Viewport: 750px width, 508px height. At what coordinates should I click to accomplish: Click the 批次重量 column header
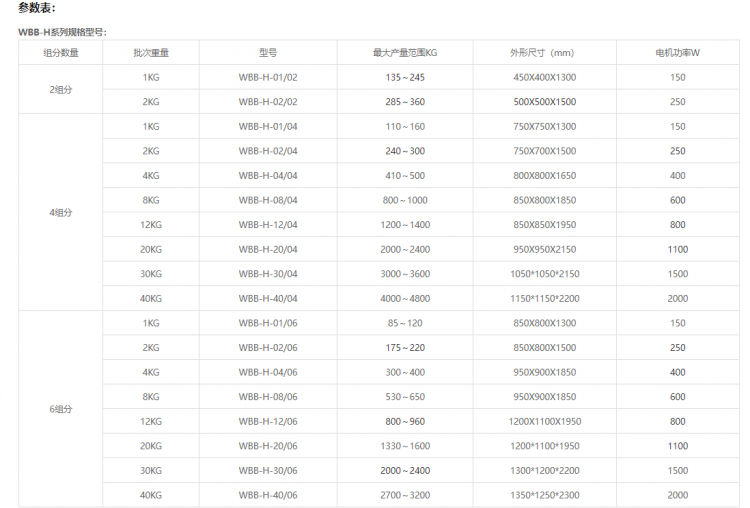click(x=151, y=52)
